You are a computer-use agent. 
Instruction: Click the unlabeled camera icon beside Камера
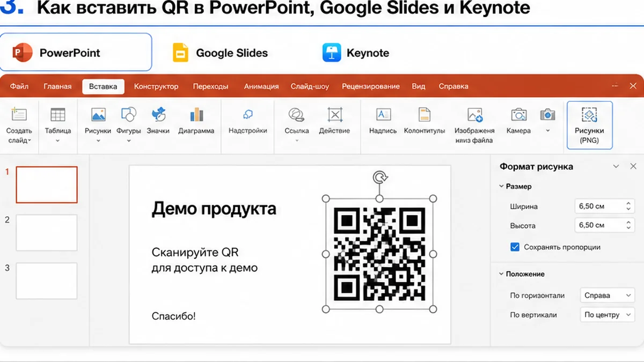tap(547, 114)
